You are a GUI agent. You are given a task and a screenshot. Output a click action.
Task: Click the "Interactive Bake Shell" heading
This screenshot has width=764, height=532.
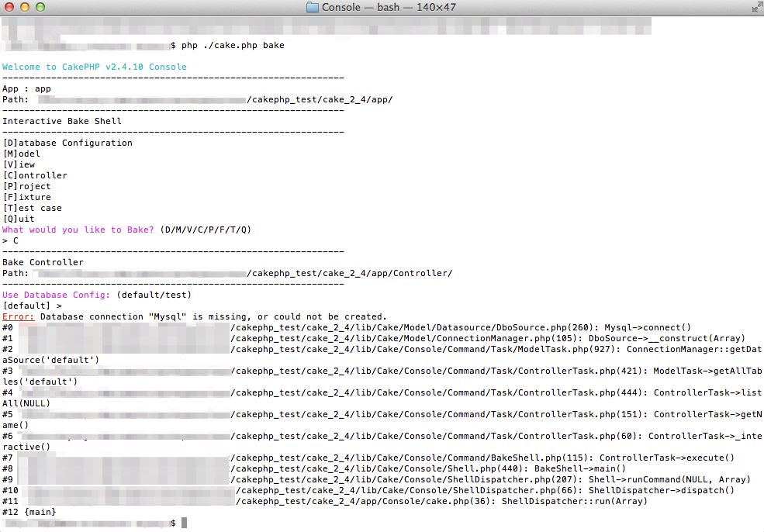point(62,121)
